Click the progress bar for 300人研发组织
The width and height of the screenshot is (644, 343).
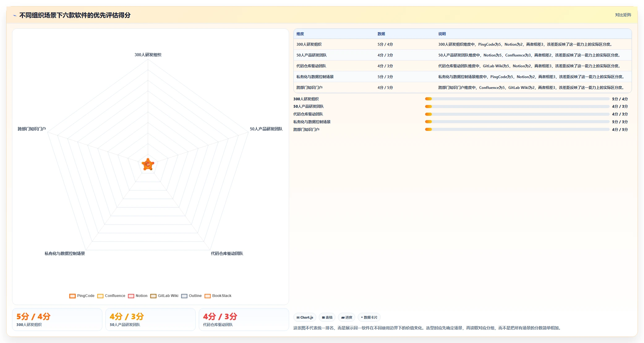[x=517, y=99]
